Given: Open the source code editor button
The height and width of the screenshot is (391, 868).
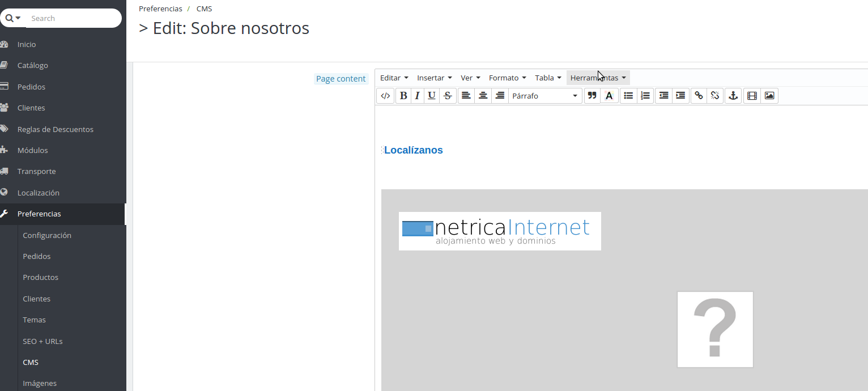Looking at the screenshot, I should (x=385, y=96).
